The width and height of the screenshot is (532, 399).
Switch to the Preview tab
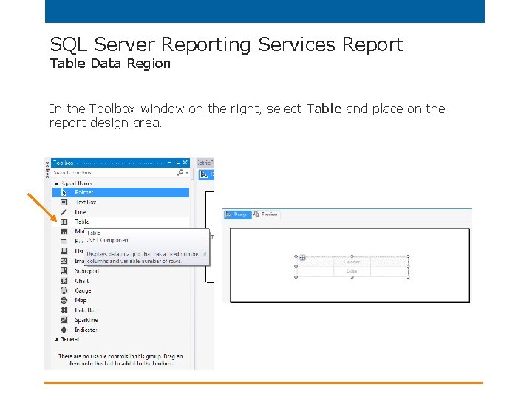tap(266, 214)
